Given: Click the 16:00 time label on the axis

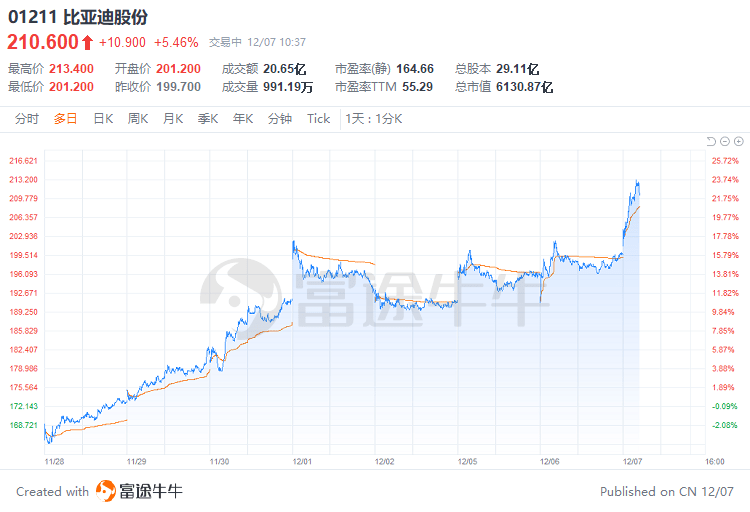Looking at the screenshot, I should click(715, 462).
